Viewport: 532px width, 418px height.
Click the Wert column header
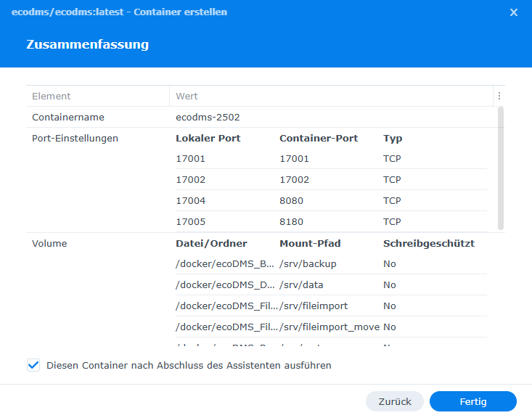187,96
